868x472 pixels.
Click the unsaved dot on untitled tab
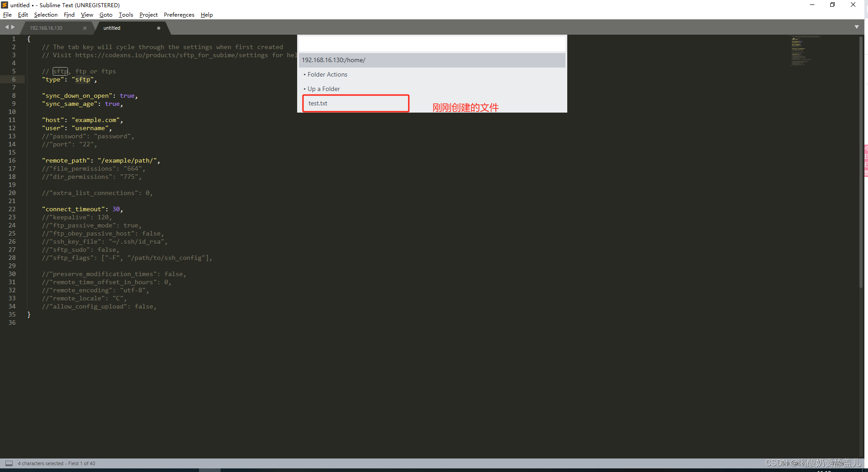pyautogui.click(x=158, y=28)
